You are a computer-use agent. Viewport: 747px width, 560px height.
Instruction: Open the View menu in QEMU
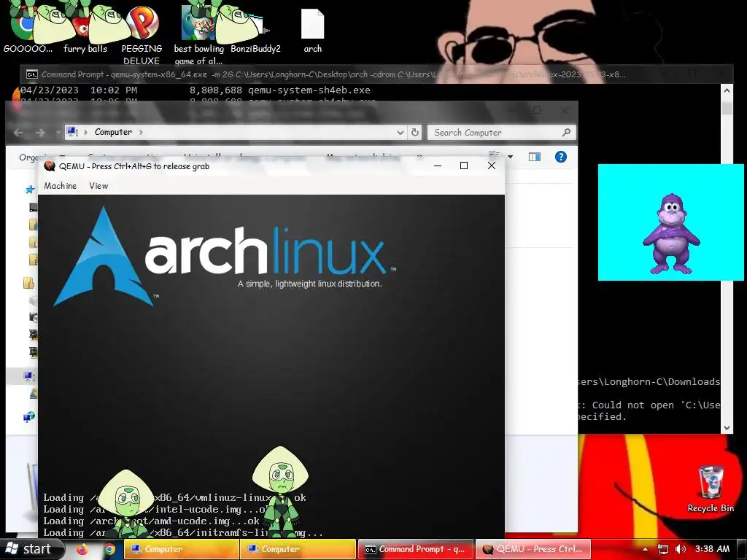(x=98, y=186)
